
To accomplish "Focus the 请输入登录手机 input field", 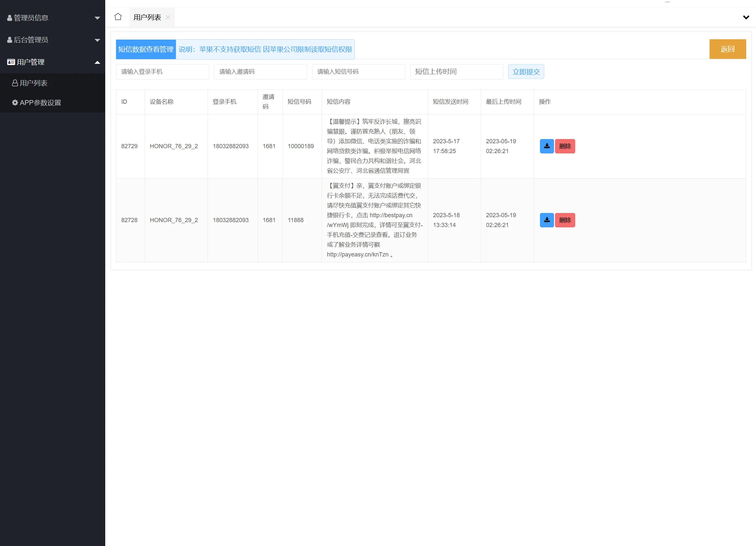I will (162, 72).
